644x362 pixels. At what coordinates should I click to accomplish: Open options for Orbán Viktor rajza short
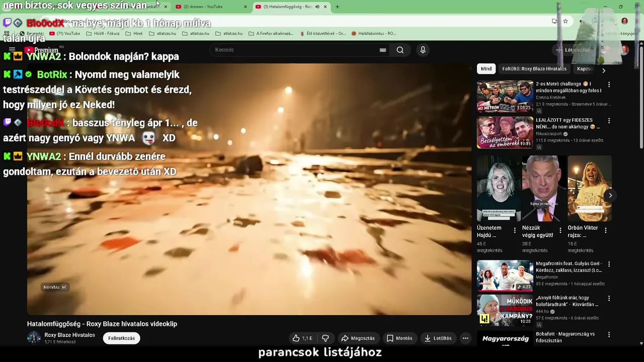pyautogui.click(x=605, y=230)
